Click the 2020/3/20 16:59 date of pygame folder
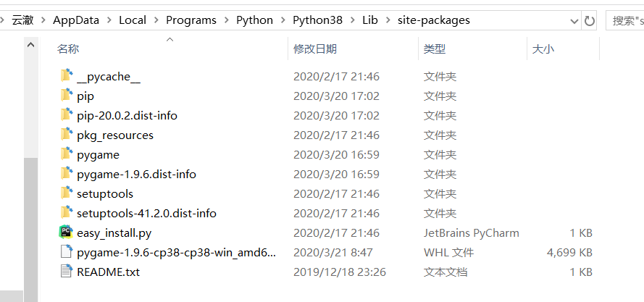The image size is (644, 302). click(336, 154)
